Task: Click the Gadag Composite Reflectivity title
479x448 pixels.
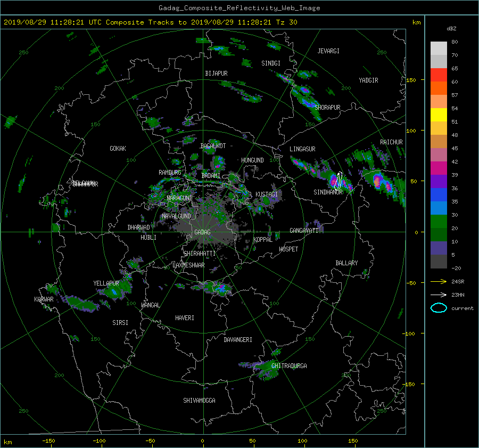Action: click(239, 8)
